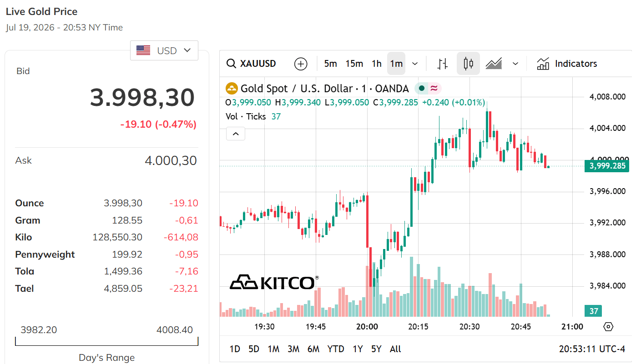The image size is (636, 364).
Task: Collapse the chart legend with caret button
Action: (x=236, y=134)
